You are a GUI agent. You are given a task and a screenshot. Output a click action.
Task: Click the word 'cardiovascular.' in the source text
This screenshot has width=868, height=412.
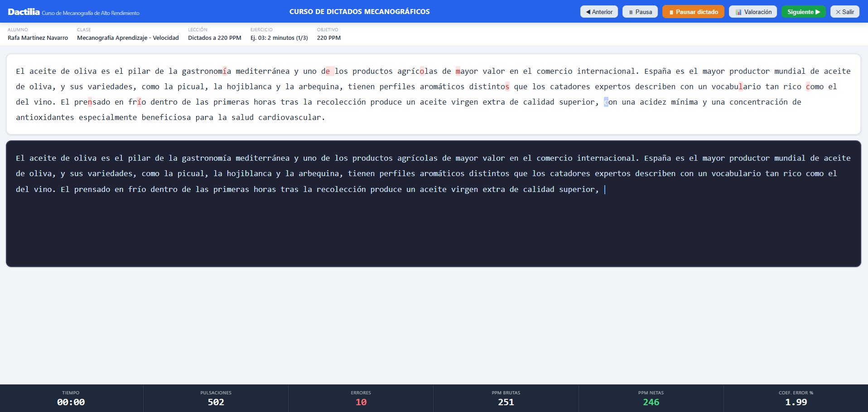point(292,117)
